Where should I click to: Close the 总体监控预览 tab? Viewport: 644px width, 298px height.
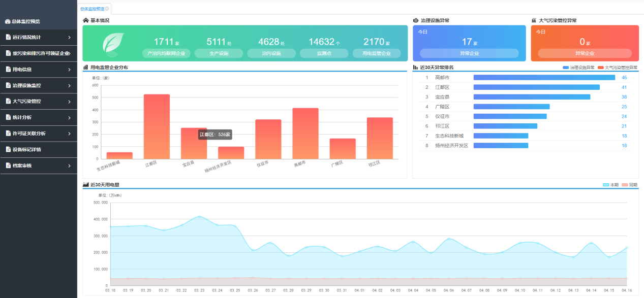[x=107, y=9]
